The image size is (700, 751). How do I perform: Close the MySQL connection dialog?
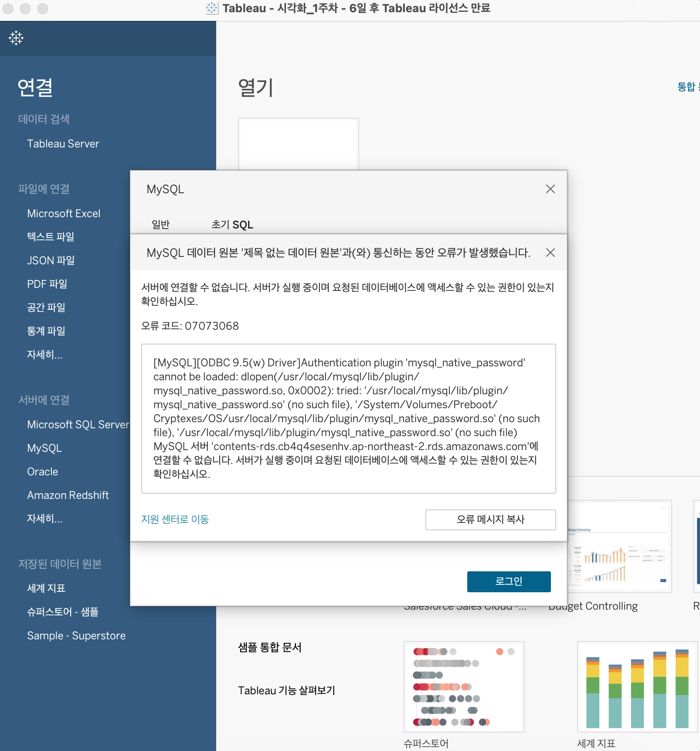coord(550,189)
